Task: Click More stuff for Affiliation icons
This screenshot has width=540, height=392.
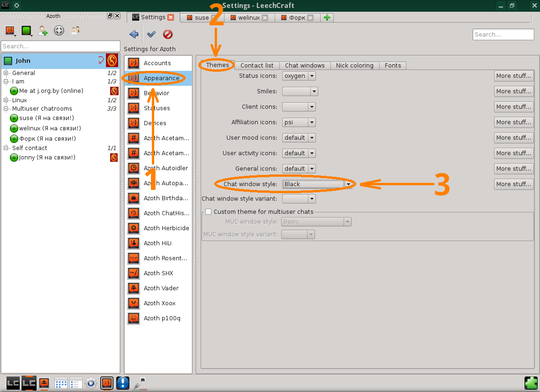Action: click(513, 122)
